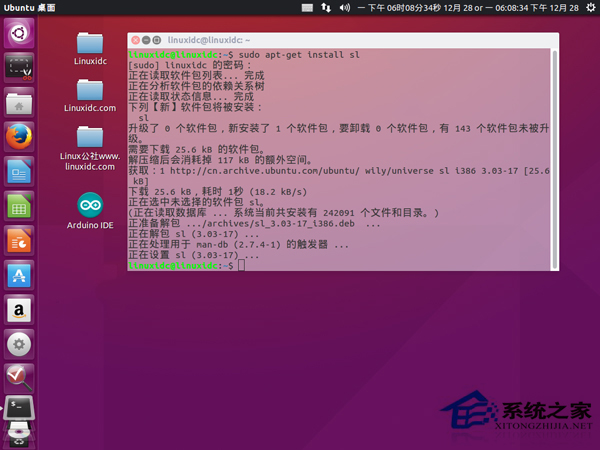
Task: Open the sound volume indicator
Action: (344, 8)
